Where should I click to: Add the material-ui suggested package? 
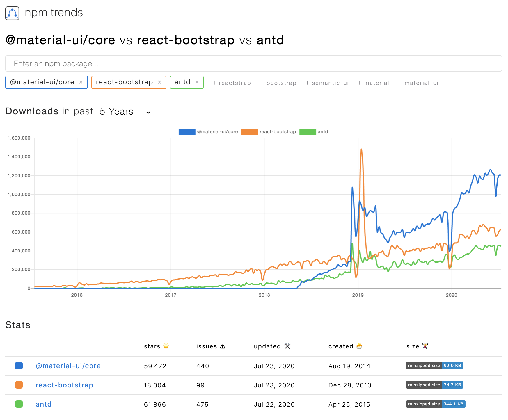(x=418, y=83)
